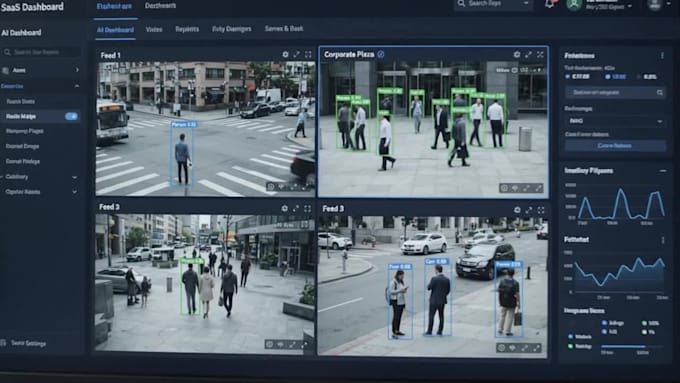This screenshot has width=680, height=383.
Task: Click first overlay icon on Corporate Plaza video
Action: [x=504, y=188]
